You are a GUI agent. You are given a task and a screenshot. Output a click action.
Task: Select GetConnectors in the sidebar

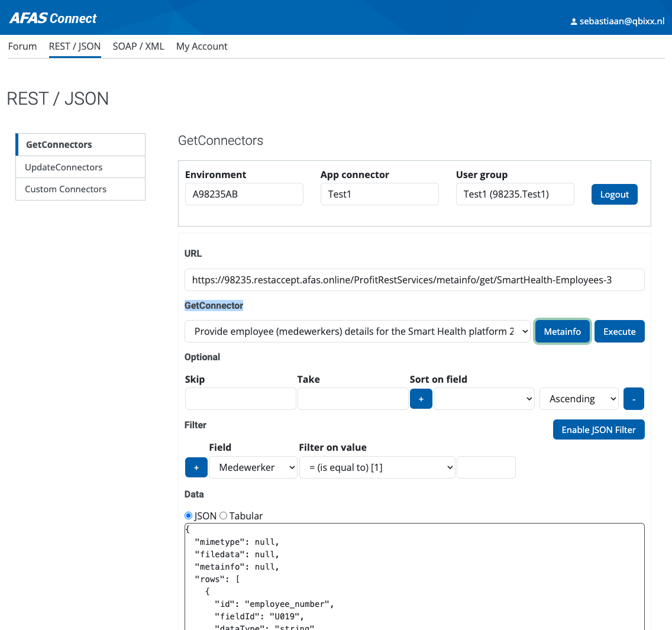[80, 144]
